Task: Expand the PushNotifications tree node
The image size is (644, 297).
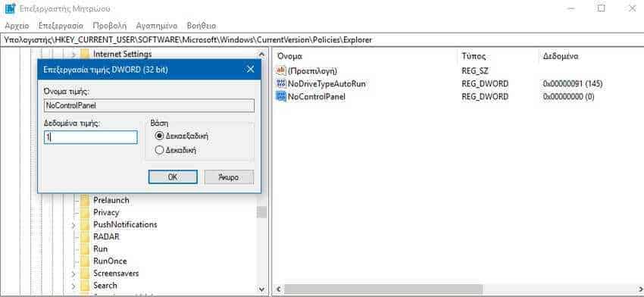Action: pyautogui.click(x=73, y=225)
